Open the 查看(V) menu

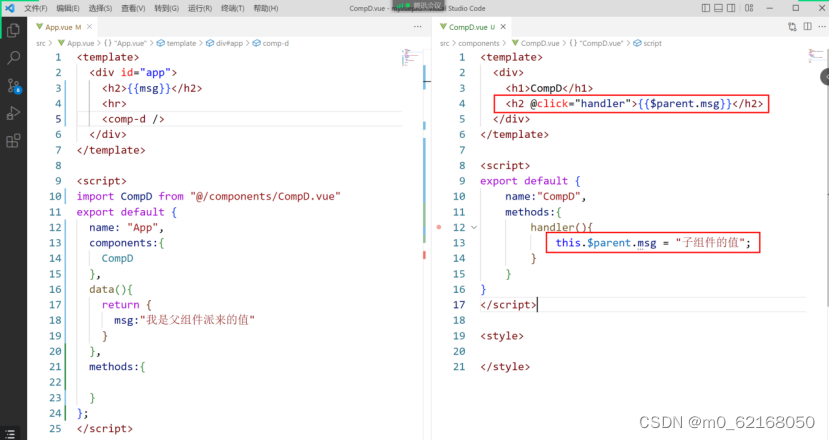(x=133, y=8)
